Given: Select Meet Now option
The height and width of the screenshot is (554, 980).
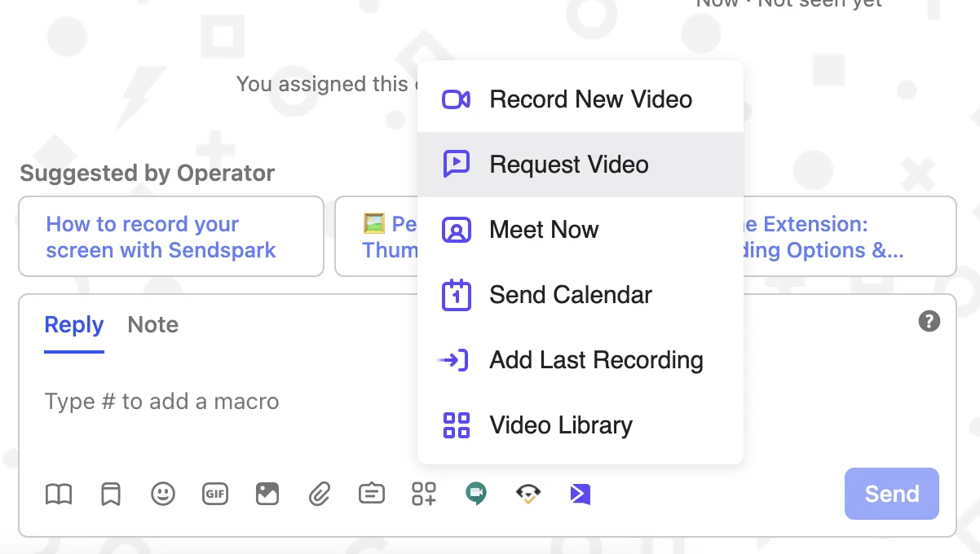Looking at the screenshot, I should [x=580, y=230].
